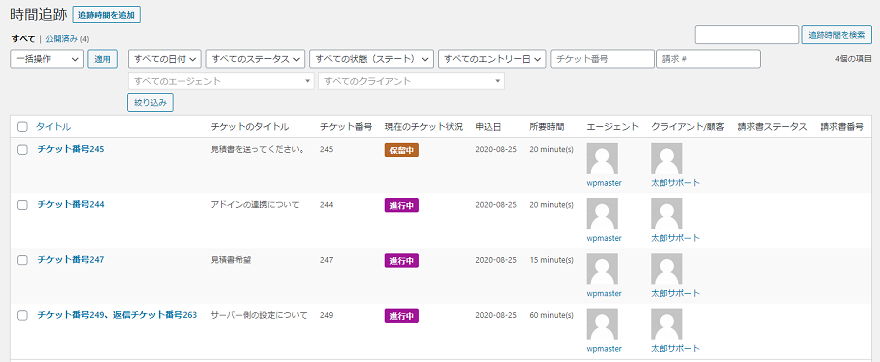Open the すべての日付 dropdown
The image size is (880, 362).
pos(164,59)
